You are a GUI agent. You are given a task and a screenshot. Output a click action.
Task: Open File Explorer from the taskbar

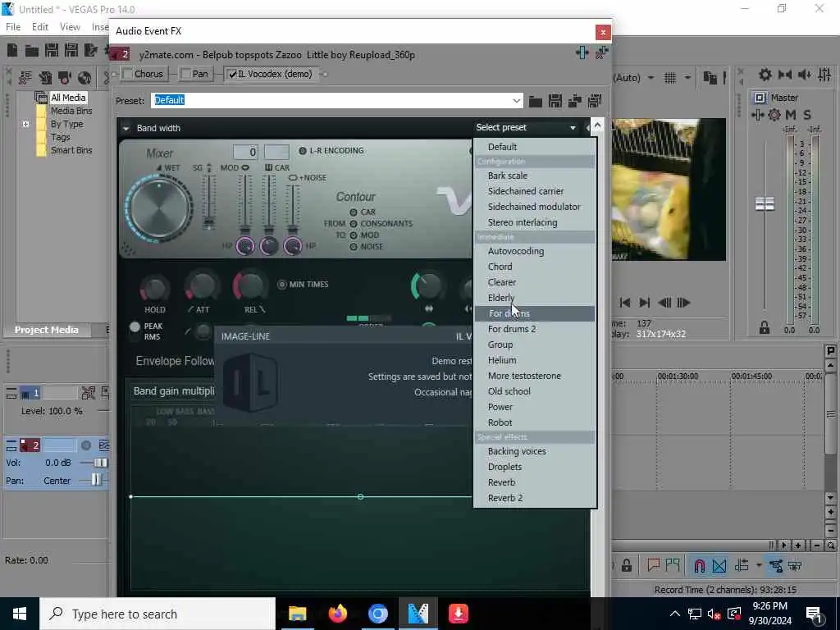pyautogui.click(x=297, y=614)
